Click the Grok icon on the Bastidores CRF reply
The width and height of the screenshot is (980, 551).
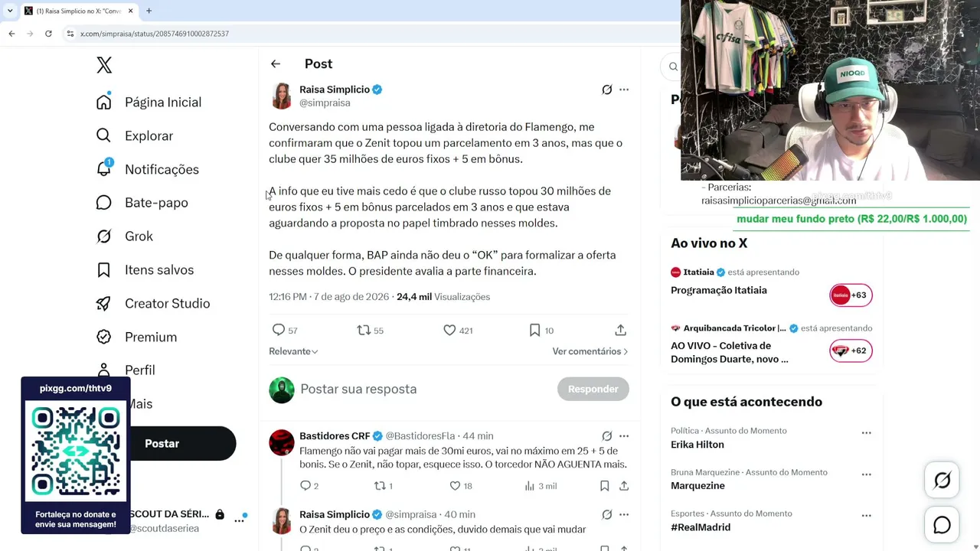click(607, 436)
